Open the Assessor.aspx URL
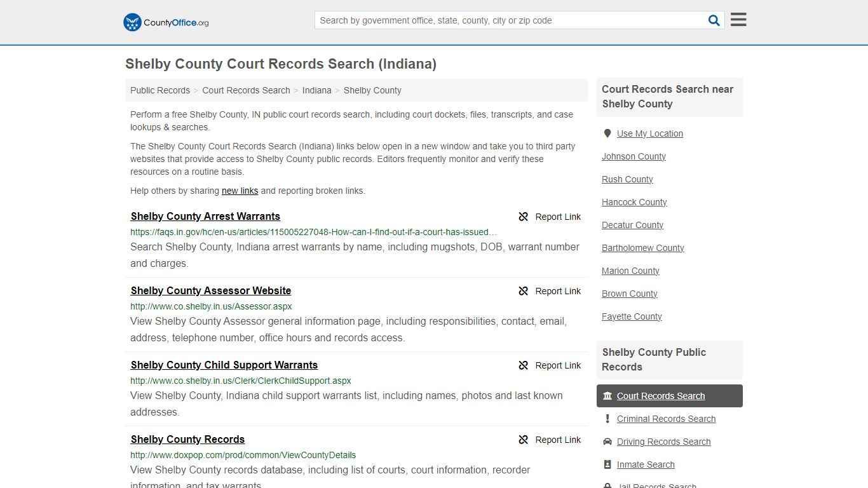This screenshot has width=868, height=488. [x=211, y=306]
